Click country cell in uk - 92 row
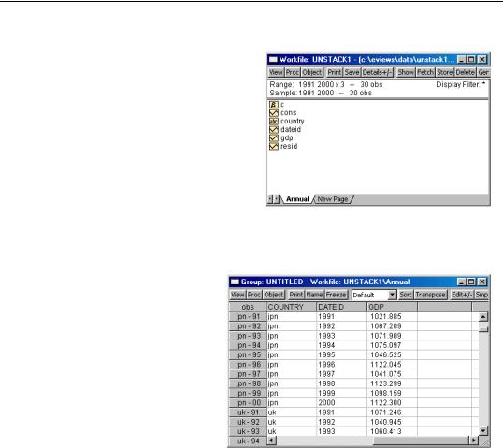 [292, 422]
